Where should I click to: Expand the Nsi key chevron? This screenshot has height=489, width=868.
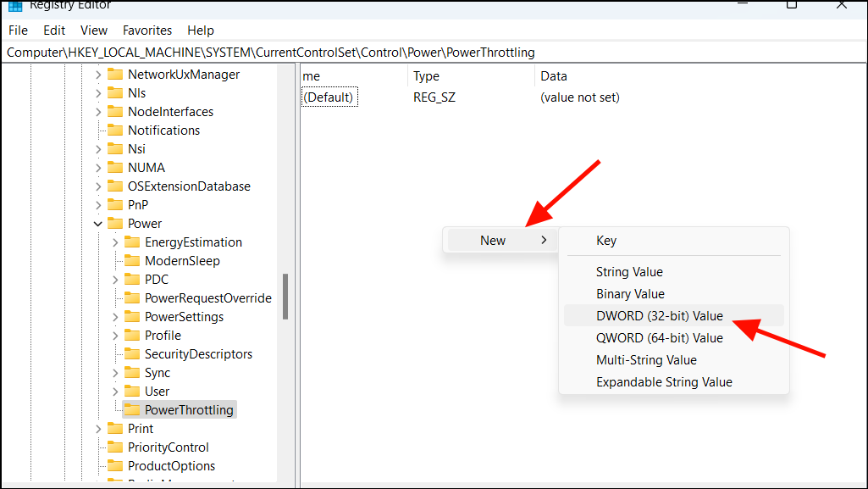click(x=98, y=149)
